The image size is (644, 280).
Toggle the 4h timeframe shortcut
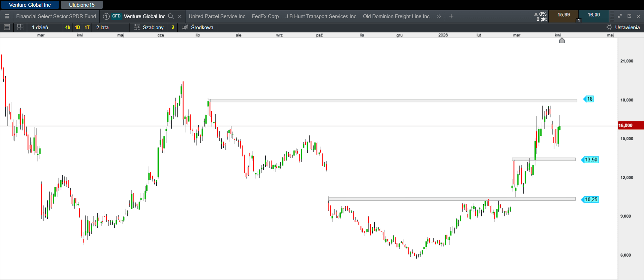tap(68, 27)
